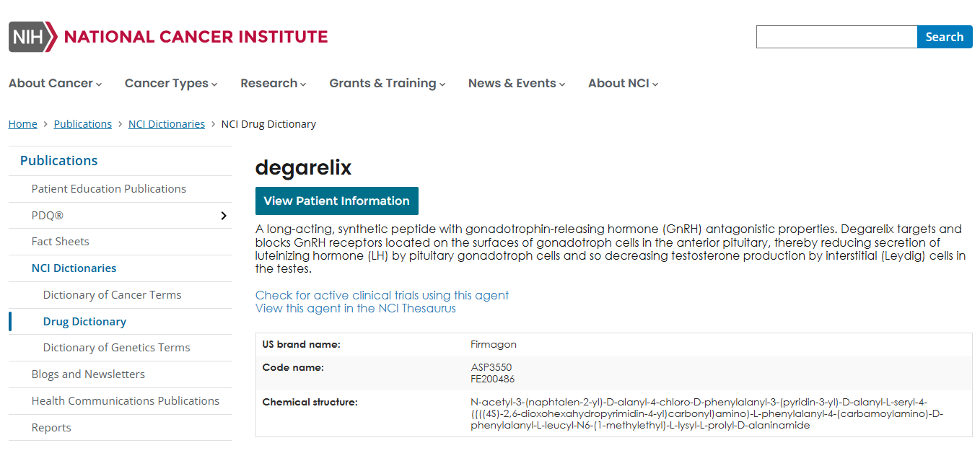Screen dimensions: 980x474
Task: View this agent in the NCI Thesaurus
Action: [x=355, y=308]
